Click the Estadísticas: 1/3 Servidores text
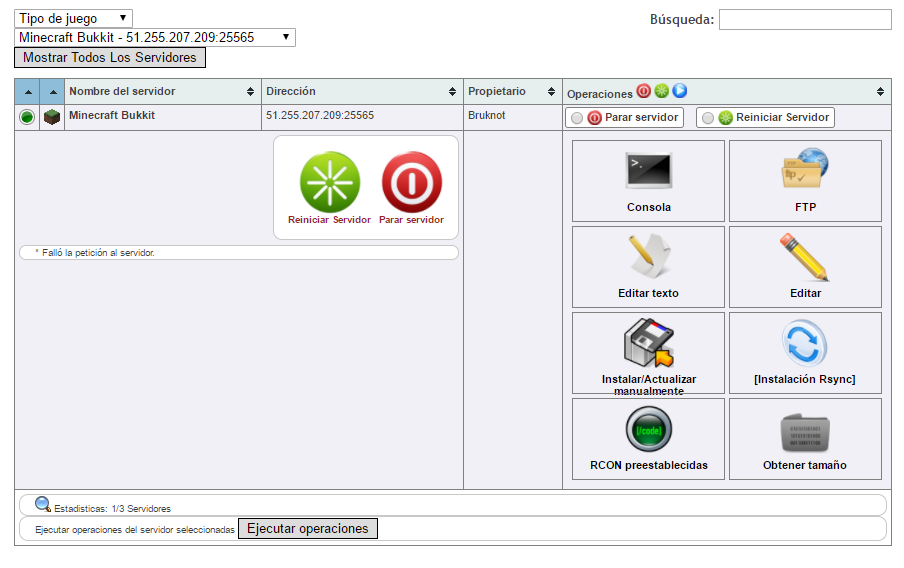The width and height of the screenshot is (904, 568). [112, 509]
